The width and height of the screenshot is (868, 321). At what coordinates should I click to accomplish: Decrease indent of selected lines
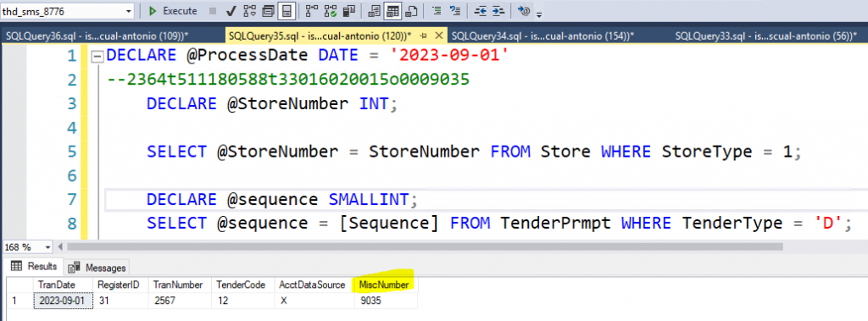[481, 11]
